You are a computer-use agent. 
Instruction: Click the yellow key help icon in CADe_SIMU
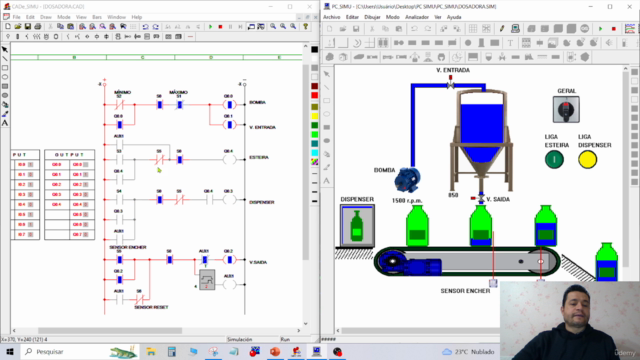pos(305,27)
